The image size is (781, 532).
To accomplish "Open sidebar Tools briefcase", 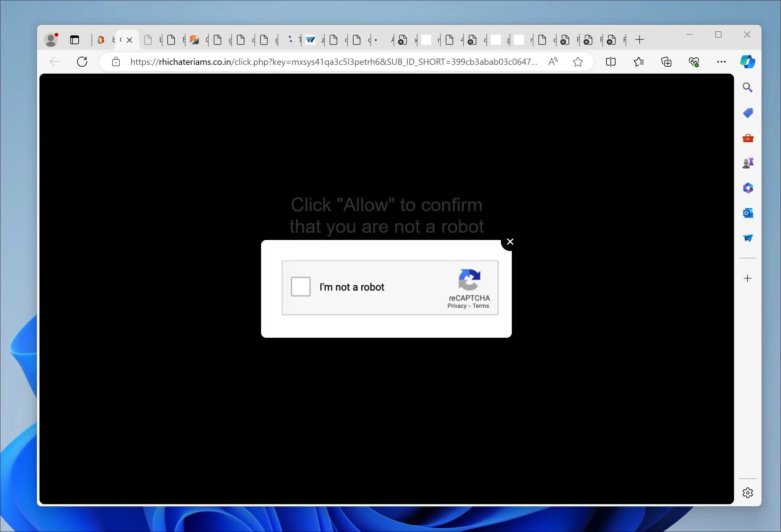I will tap(748, 138).
